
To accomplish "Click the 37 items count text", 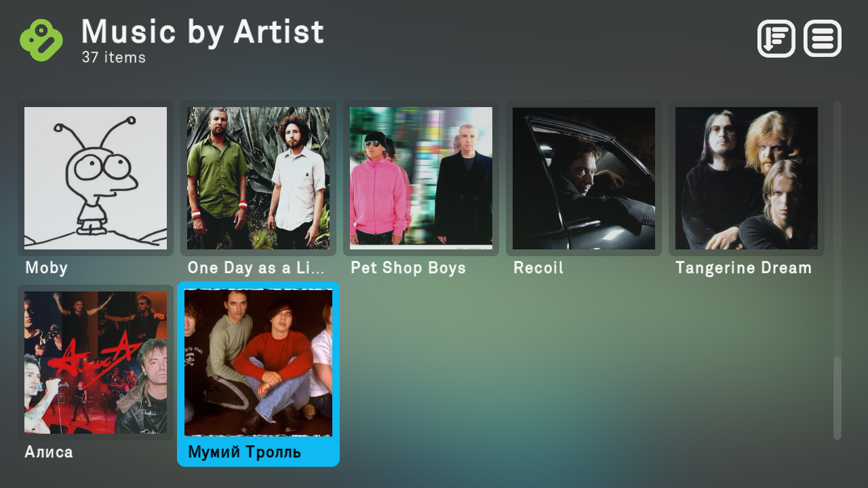I will click(114, 58).
